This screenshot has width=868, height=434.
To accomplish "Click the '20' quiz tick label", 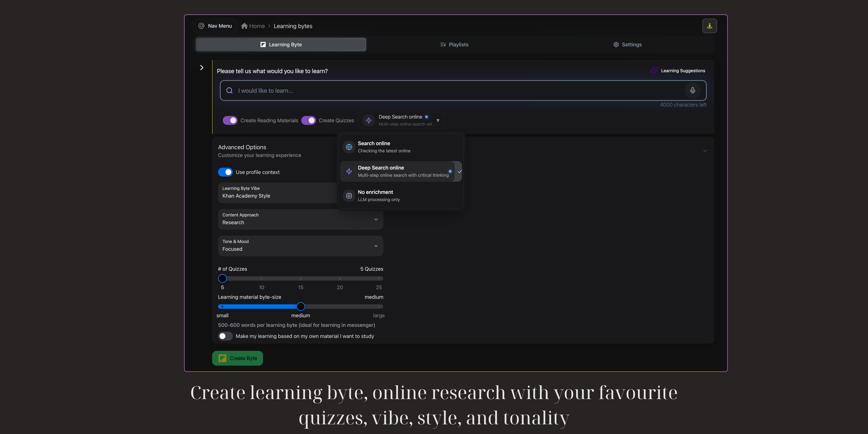I will pyautogui.click(x=340, y=287).
